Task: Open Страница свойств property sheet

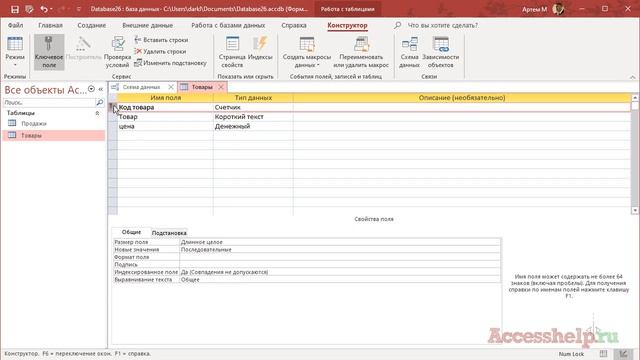Action: pyautogui.click(x=232, y=52)
